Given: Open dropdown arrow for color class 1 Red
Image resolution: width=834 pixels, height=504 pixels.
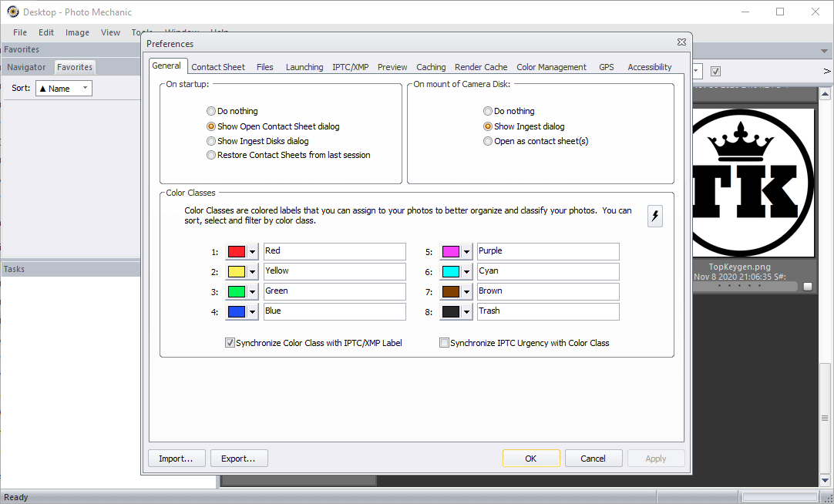Looking at the screenshot, I should tap(253, 251).
